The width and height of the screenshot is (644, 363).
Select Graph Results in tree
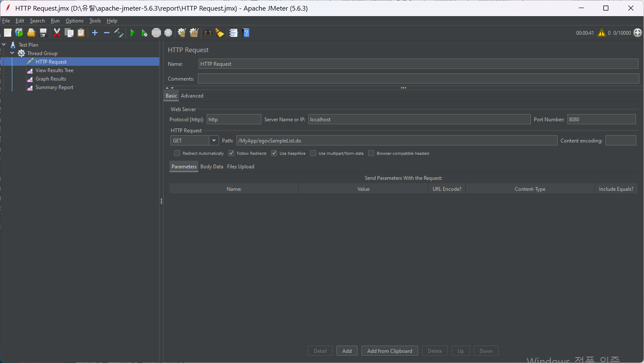pos(51,79)
